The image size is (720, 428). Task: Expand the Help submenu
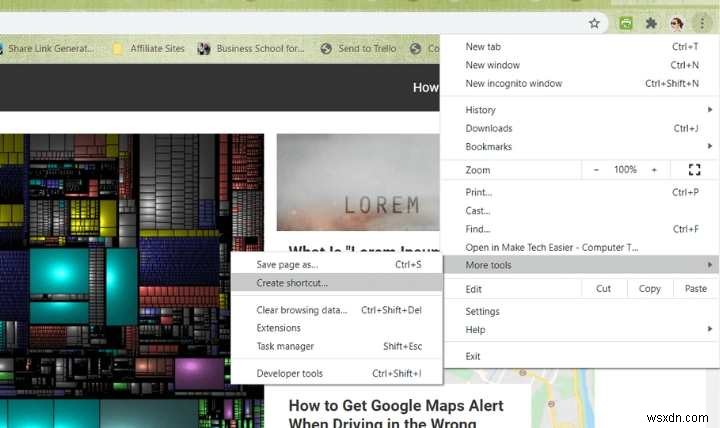click(579, 330)
